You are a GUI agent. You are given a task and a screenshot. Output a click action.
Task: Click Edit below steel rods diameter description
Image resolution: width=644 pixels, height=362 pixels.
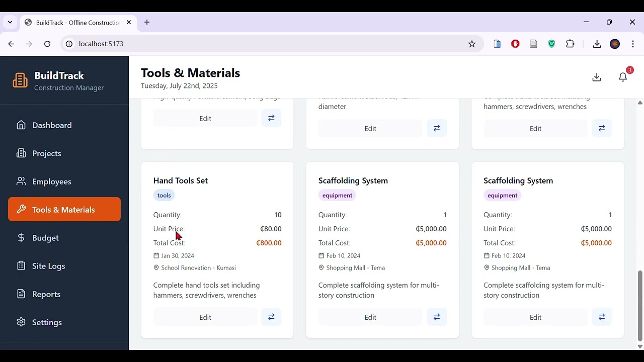(x=370, y=129)
